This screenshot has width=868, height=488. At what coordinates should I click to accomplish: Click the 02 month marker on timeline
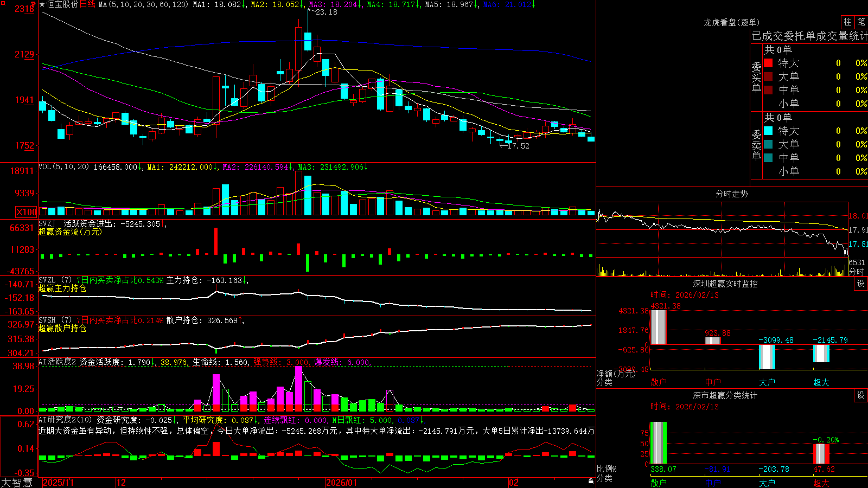pos(514,483)
